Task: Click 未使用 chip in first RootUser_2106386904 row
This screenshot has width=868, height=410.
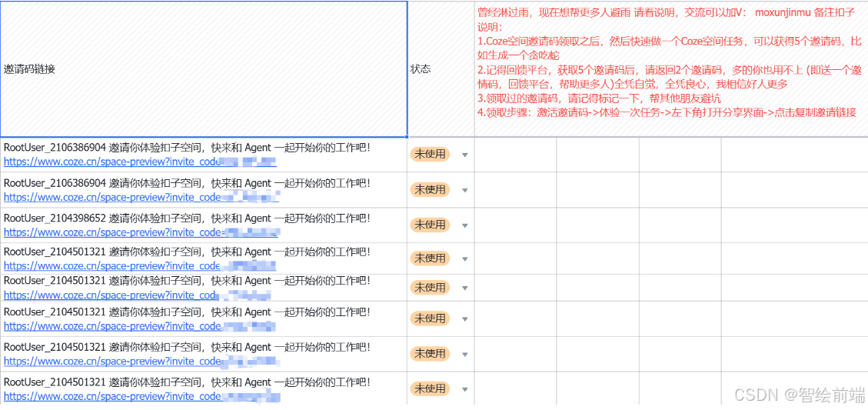Action: point(430,154)
